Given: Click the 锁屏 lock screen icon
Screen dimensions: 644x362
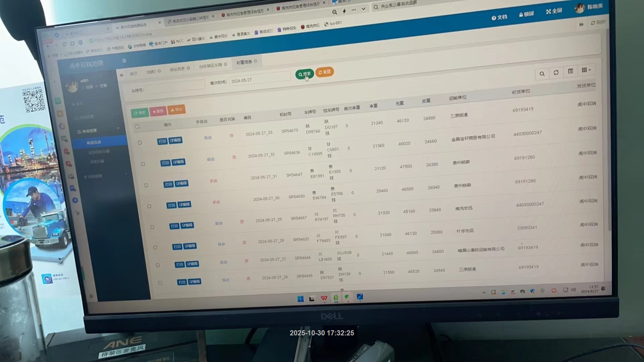Looking at the screenshot, I should pos(526,14).
